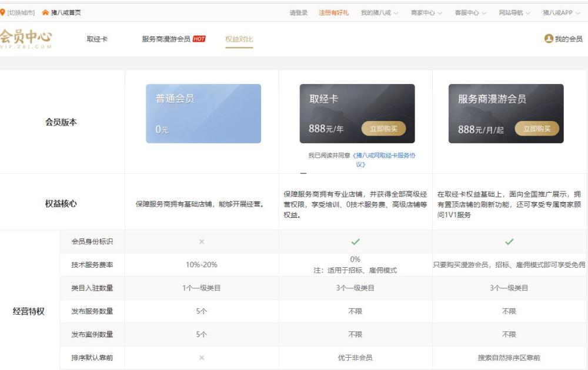This screenshot has width=588, height=370.
Task: Click the orange home icon
Action: pyautogui.click(x=45, y=13)
